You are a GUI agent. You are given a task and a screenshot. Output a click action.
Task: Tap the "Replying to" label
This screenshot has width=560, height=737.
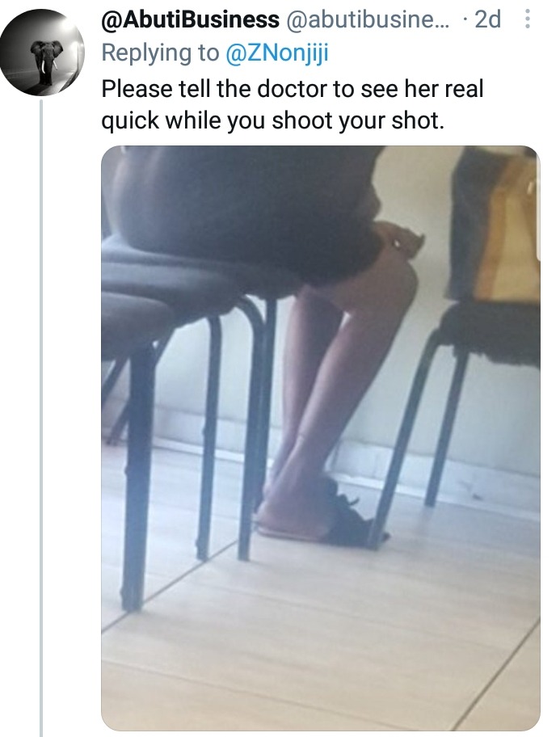pos(160,53)
